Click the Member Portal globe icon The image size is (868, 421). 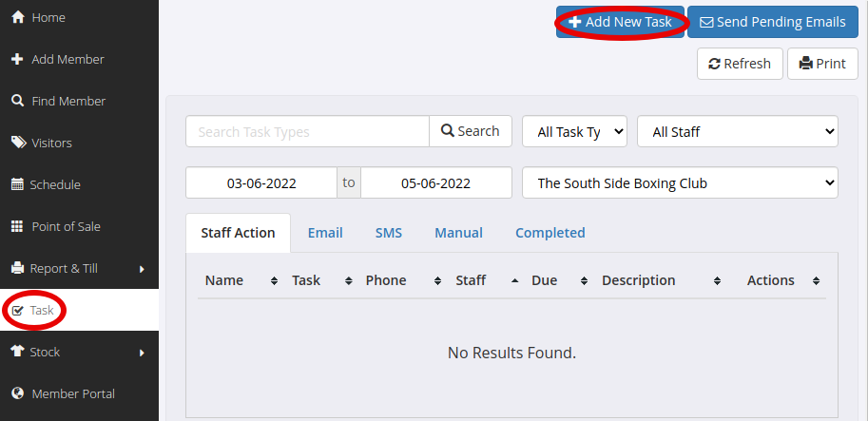coord(18,393)
